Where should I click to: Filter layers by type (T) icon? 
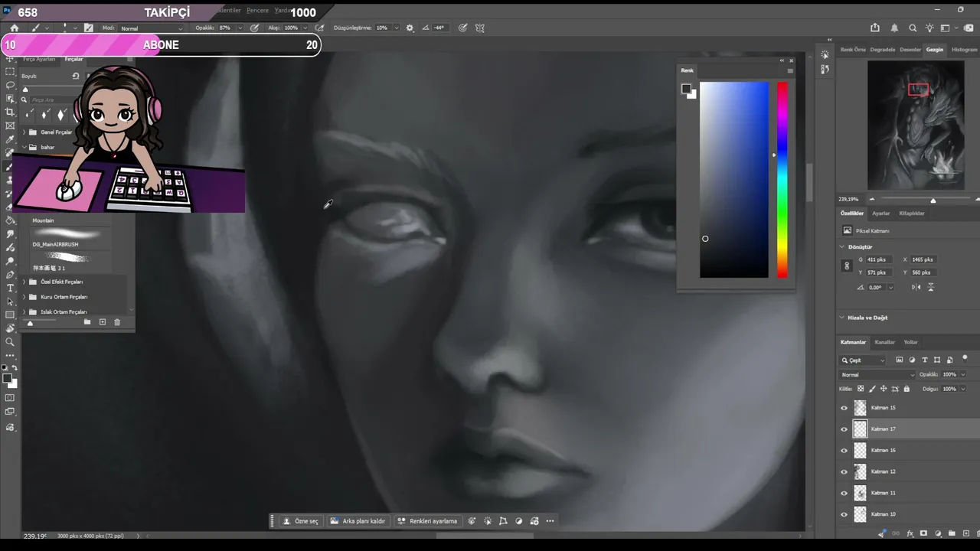(924, 360)
